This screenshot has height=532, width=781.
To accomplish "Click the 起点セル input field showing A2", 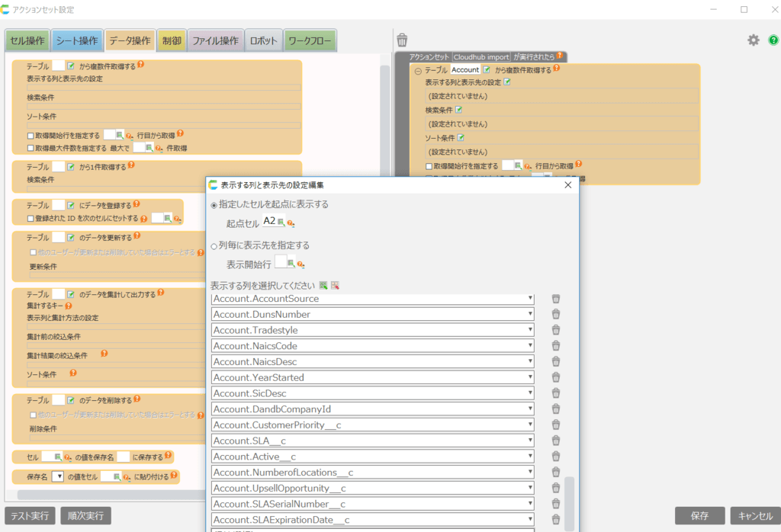I will tap(269, 220).
